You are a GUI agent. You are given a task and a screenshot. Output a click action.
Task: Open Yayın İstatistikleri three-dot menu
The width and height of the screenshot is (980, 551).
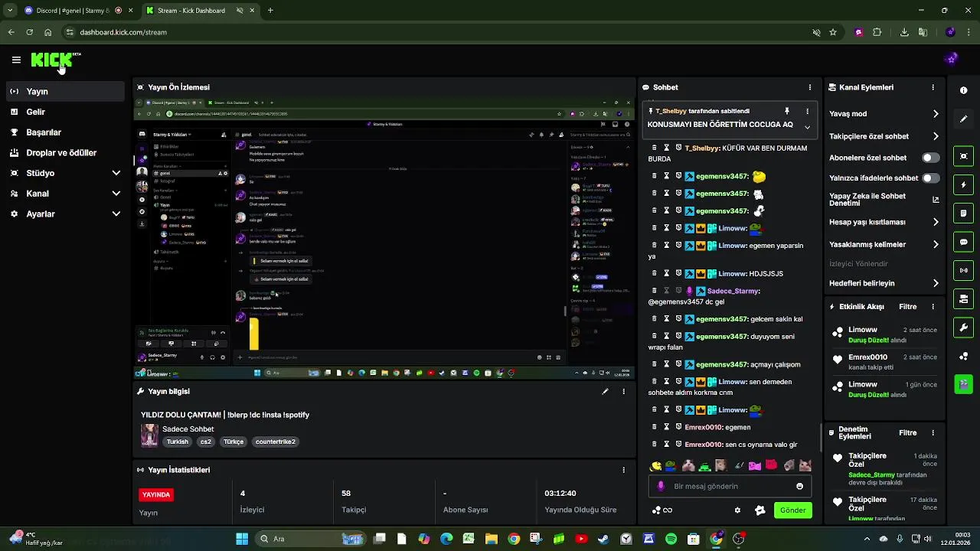pyautogui.click(x=623, y=470)
